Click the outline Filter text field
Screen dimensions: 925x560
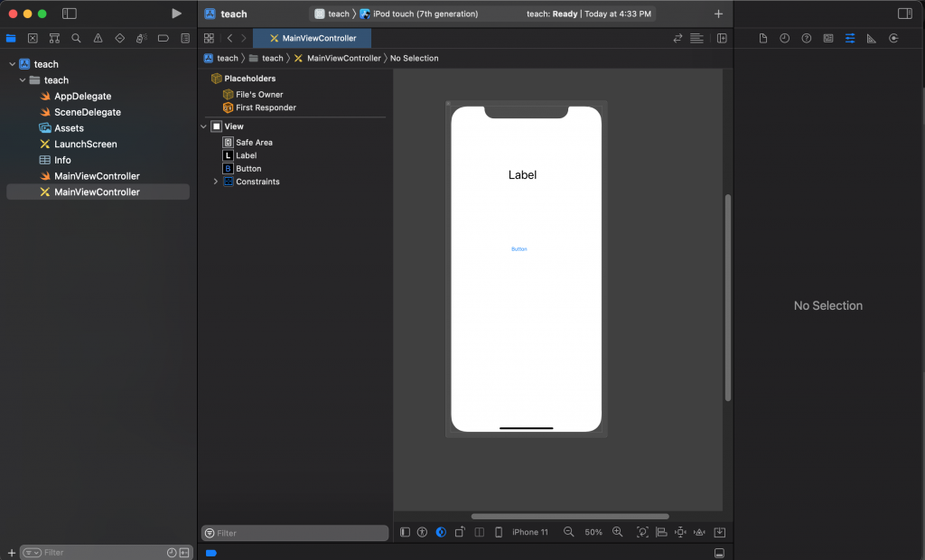click(x=298, y=533)
